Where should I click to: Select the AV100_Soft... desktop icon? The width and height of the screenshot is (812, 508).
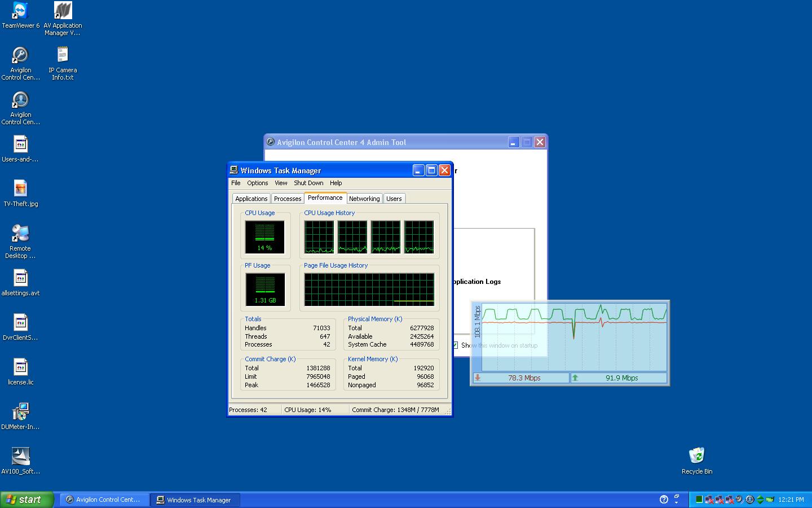click(x=20, y=456)
